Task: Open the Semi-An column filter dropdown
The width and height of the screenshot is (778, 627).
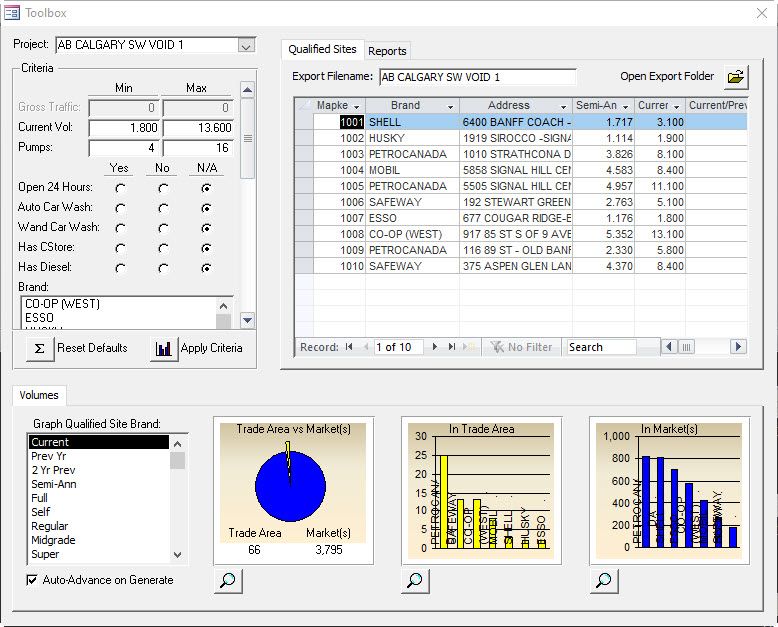Action: [626, 107]
